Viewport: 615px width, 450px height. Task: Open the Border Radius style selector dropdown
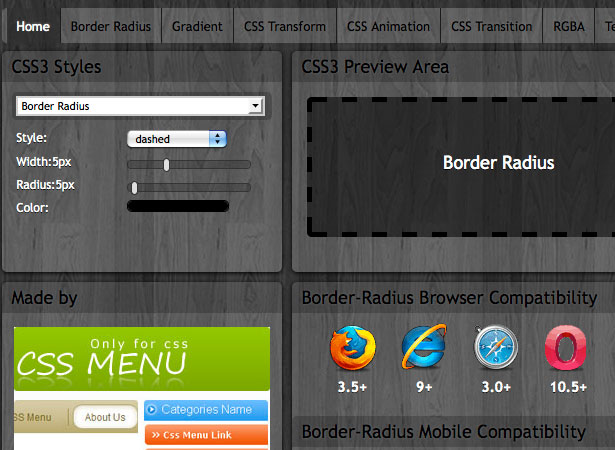pyautogui.click(x=140, y=106)
